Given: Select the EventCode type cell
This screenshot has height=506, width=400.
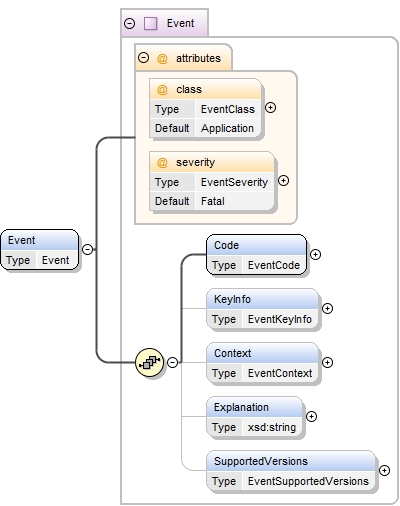Looking at the screenshot, I should (274, 265).
